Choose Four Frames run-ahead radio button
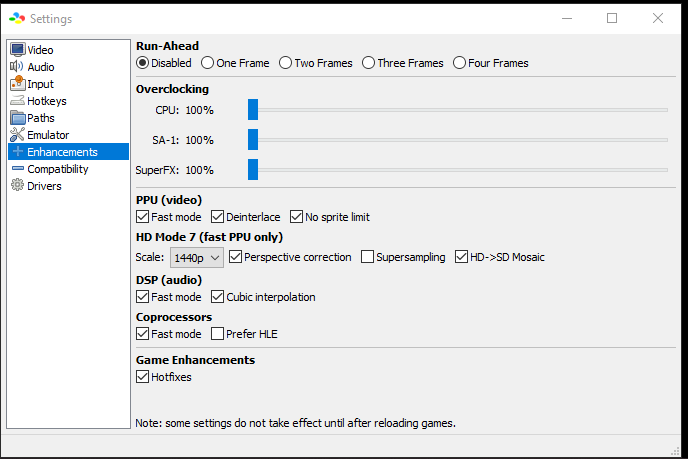Viewport: 688px width, 459px height. pyautogui.click(x=459, y=63)
